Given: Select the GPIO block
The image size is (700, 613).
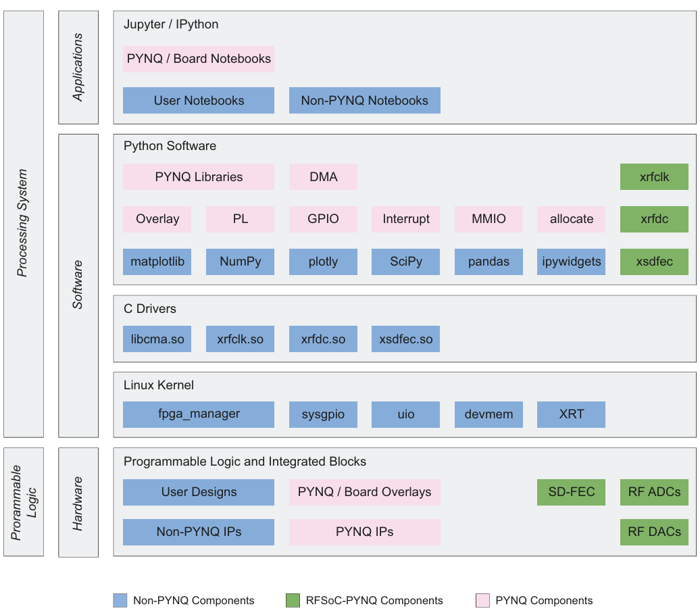Looking at the screenshot, I should tap(323, 219).
